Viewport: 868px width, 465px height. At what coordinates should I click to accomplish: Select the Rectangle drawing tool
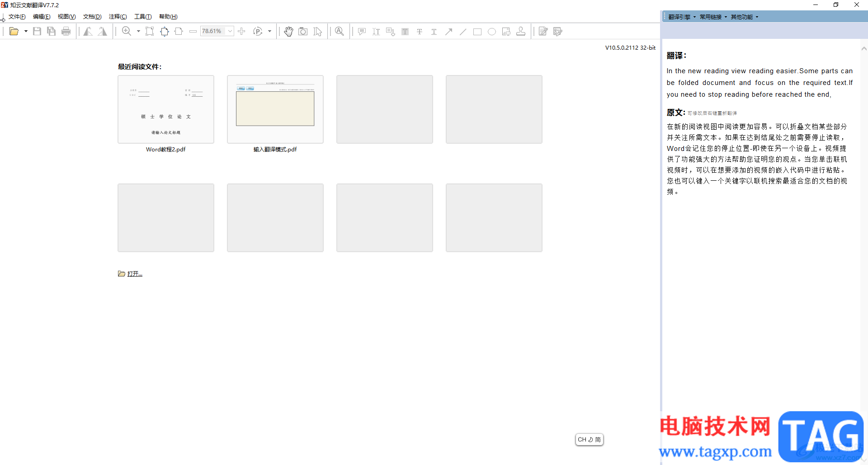click(x=477, y=31)
